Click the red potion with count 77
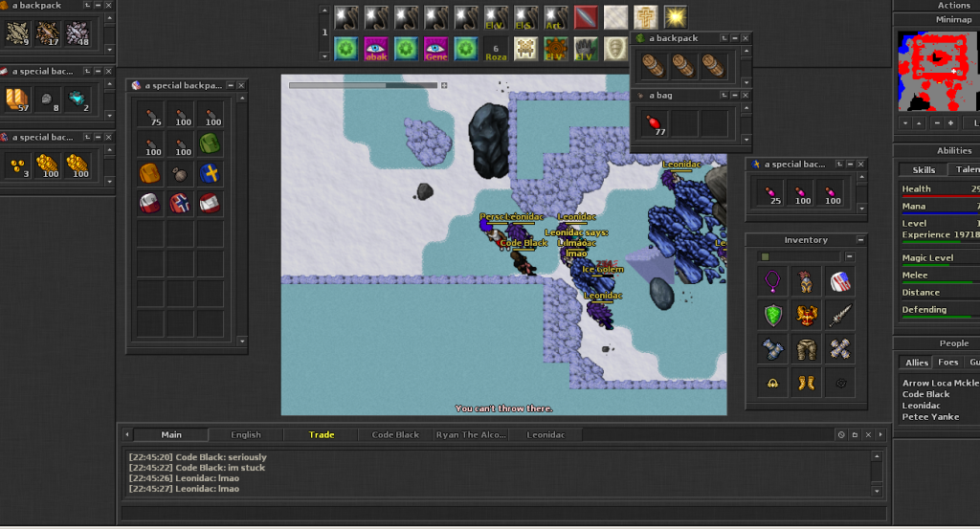This screenshot has height=529, width=980. click(x=654, y=123)
